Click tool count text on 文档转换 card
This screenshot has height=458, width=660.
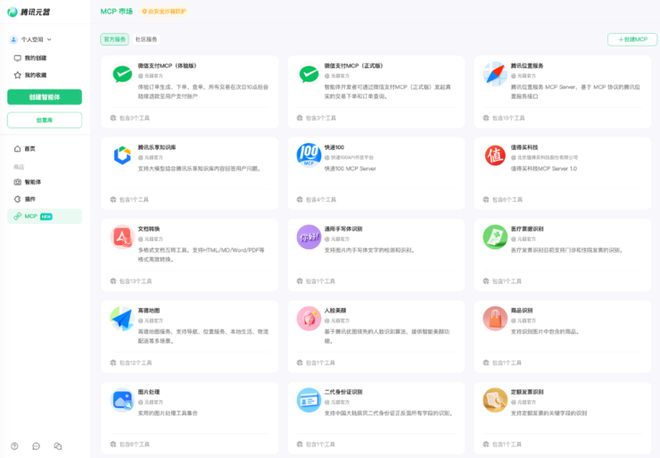pyautogui.click(x=136, y=281)
